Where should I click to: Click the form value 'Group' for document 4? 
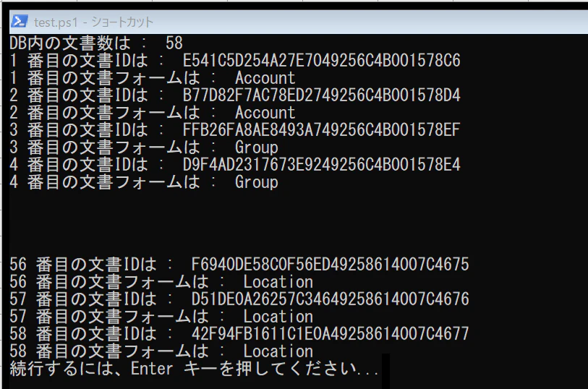257,182
